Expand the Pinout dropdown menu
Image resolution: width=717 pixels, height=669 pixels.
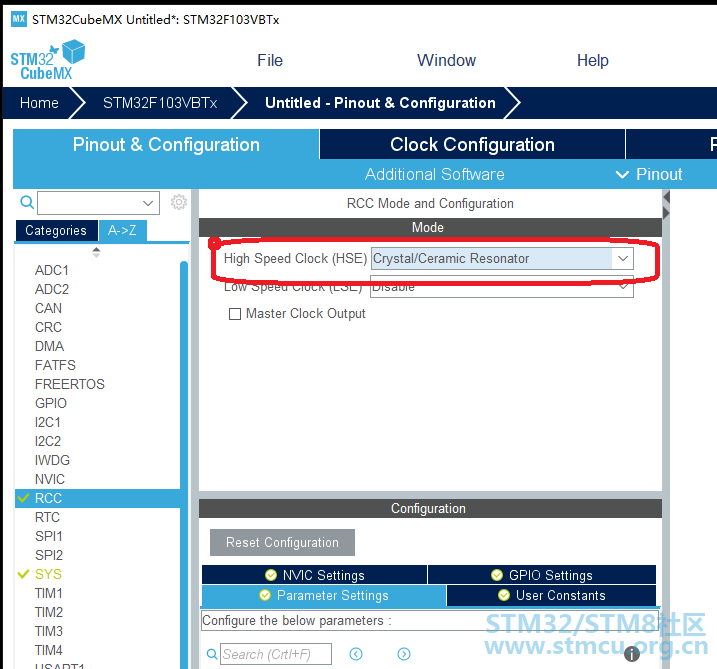(648, 174)
